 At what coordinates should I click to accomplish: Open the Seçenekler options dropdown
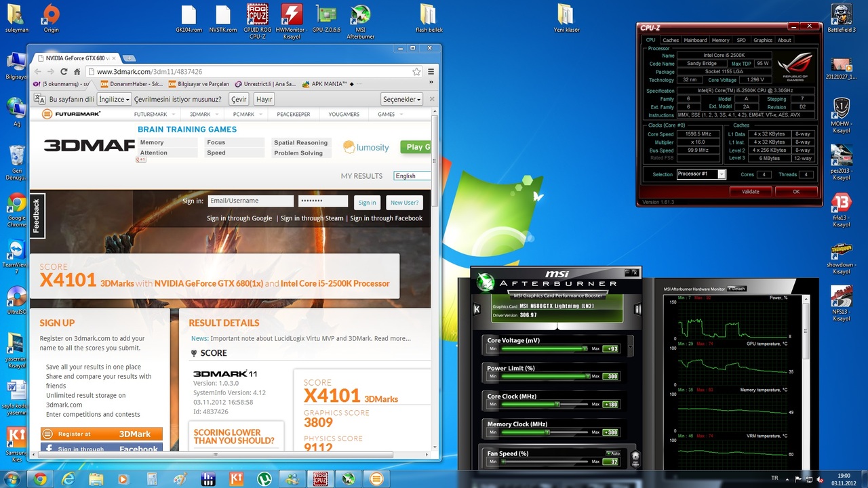click(x=402, y=99)
